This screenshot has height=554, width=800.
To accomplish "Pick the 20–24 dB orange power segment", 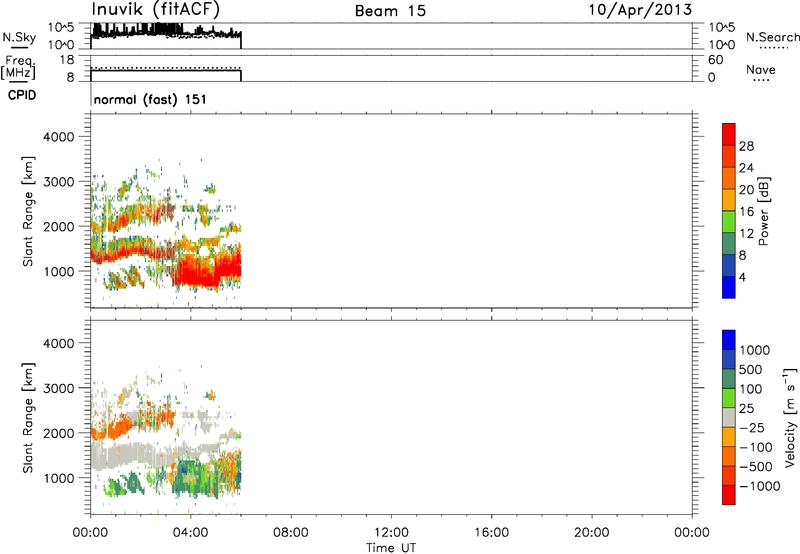I will 729,178.
